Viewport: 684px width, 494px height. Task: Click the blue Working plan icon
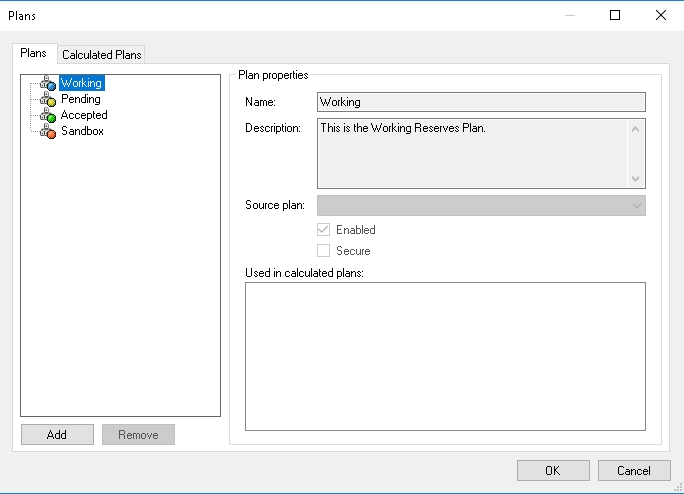pyautogui.click(x=48, y=83)
